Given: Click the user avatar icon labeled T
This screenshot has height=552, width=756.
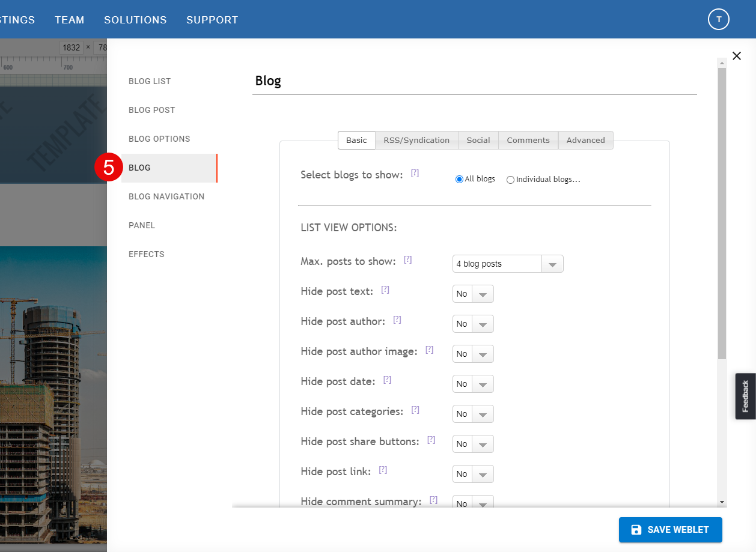Looking at the screenshot, I should (x=718, y=19).
